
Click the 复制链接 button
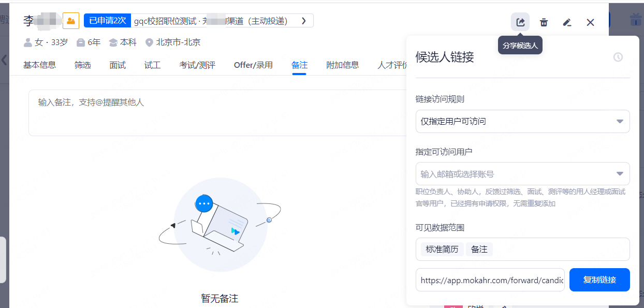599,280
